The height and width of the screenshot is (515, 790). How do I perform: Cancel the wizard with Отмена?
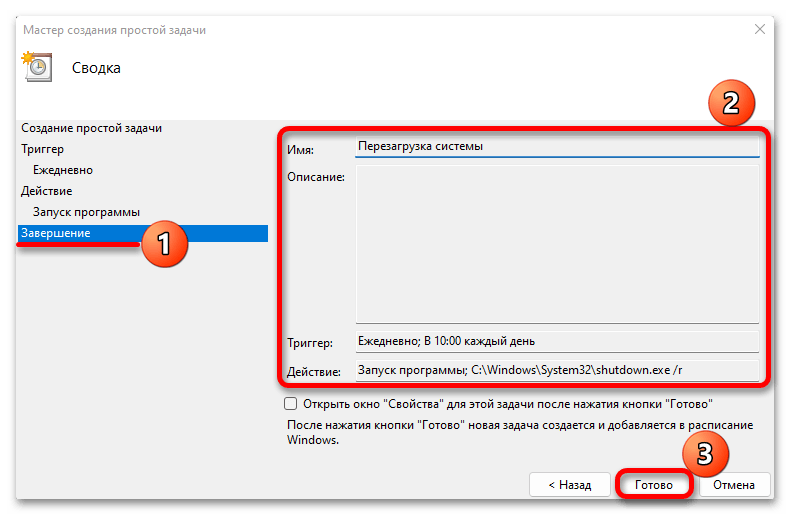coord(734,484)
